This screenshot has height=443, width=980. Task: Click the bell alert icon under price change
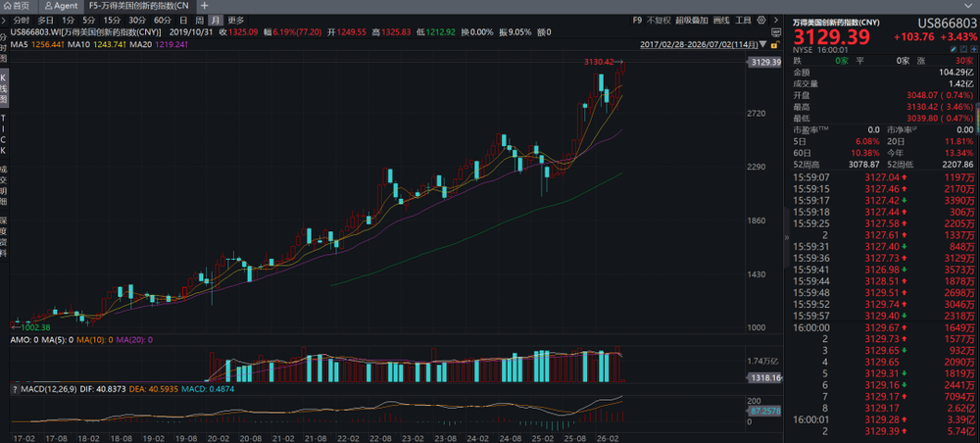(963, 49)
